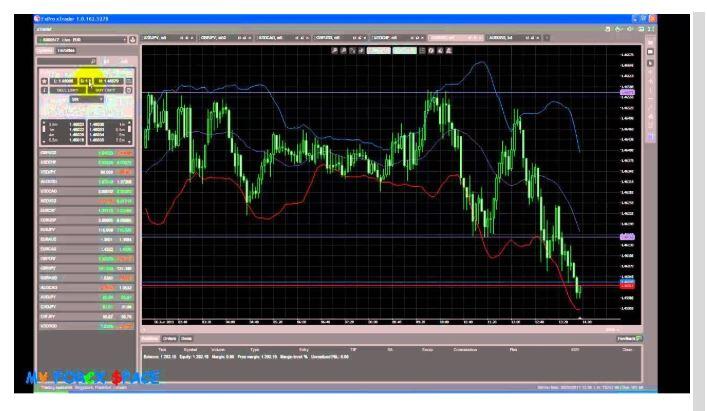Select EURCAD in the symbol list
The height and width of the screenshot is (411, 707).
click(x=86, y=249)
